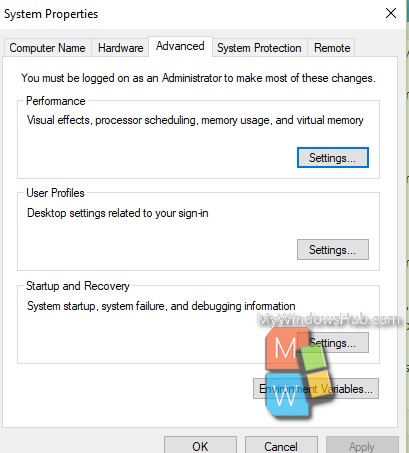
Task: Click the Administrator notice text
Action: [198, 78]
